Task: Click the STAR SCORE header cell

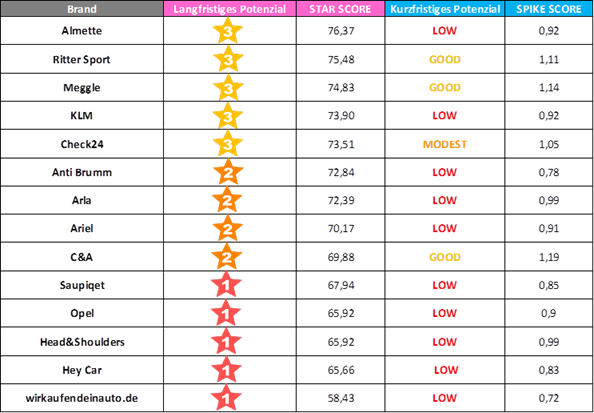Action: pyautogui.click(x=341, y=9)
